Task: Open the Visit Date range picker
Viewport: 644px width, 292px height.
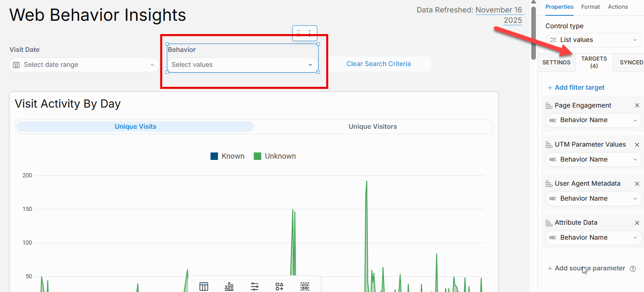Action: click(84, 65)
